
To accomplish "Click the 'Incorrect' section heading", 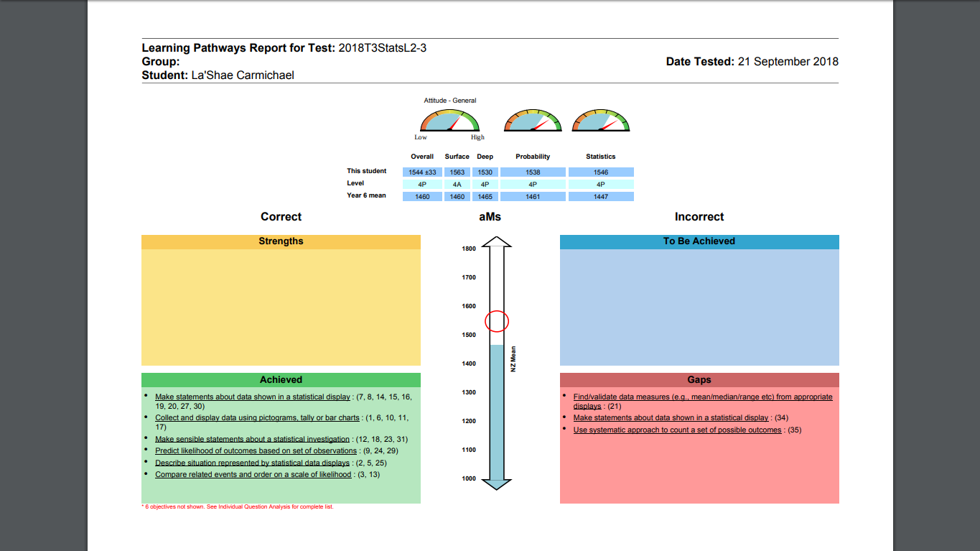I will (699, 217).
